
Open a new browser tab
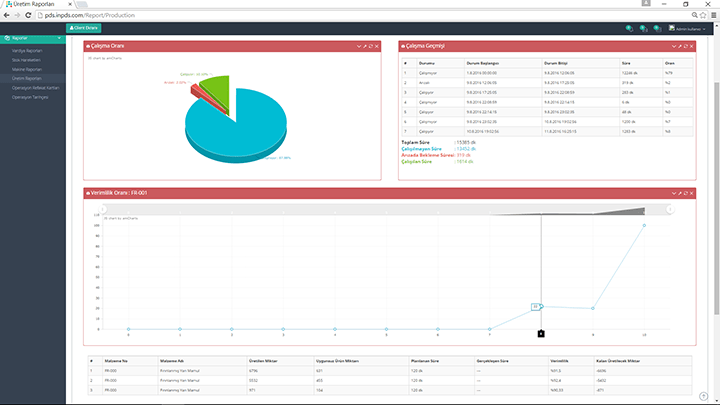(x=83, y=4)
